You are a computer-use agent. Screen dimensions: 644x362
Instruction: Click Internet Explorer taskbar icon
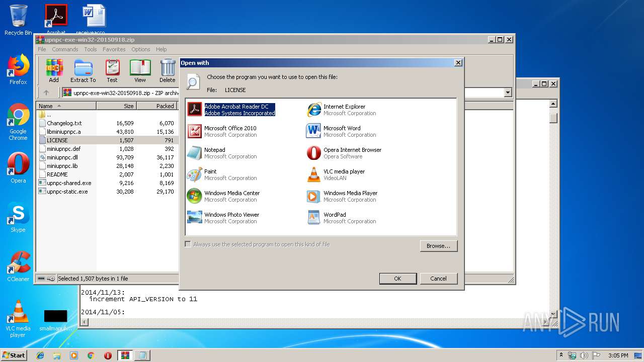pos(40,355)
